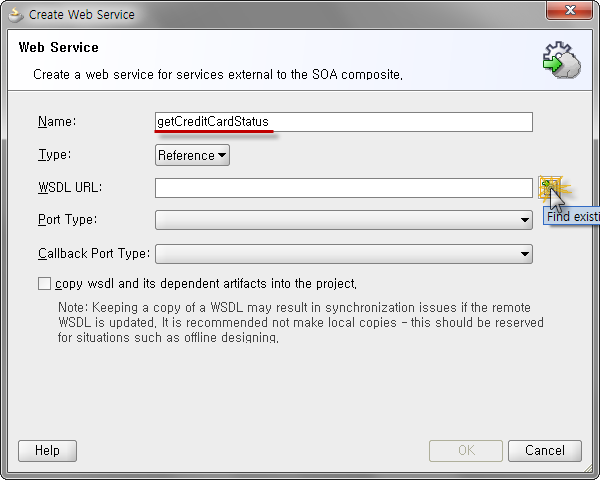
Task: Expand the Callback Port Type combo box
Action: pos(344,254)
